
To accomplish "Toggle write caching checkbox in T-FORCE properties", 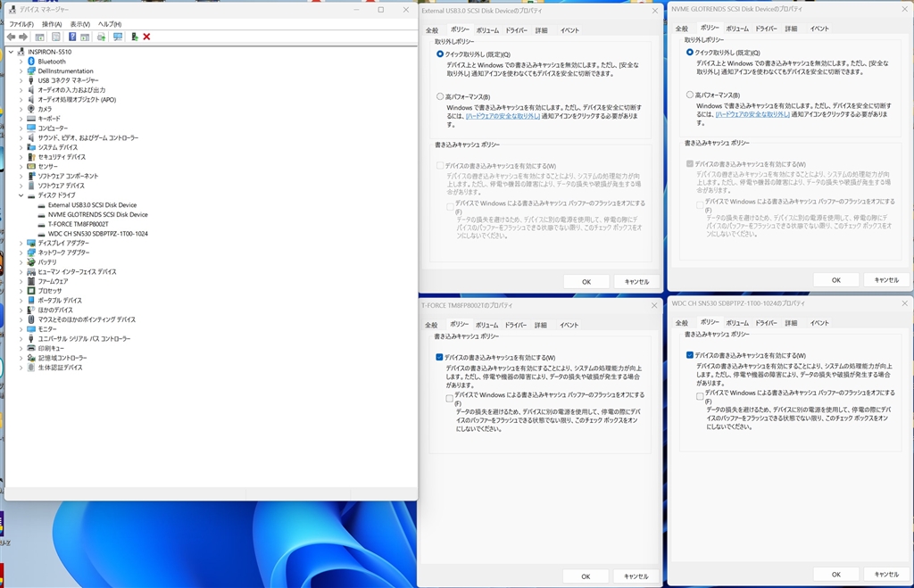I will (439, 357).
